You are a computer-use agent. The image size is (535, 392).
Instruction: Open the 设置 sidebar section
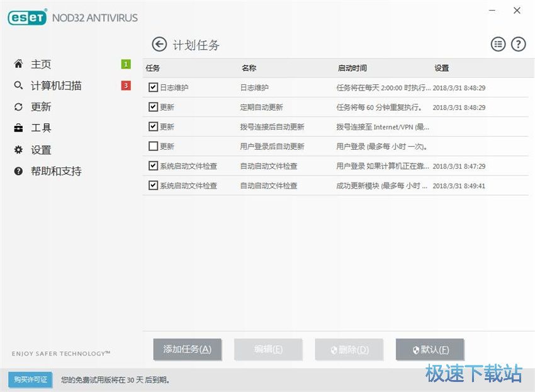(x=41, y=150)
